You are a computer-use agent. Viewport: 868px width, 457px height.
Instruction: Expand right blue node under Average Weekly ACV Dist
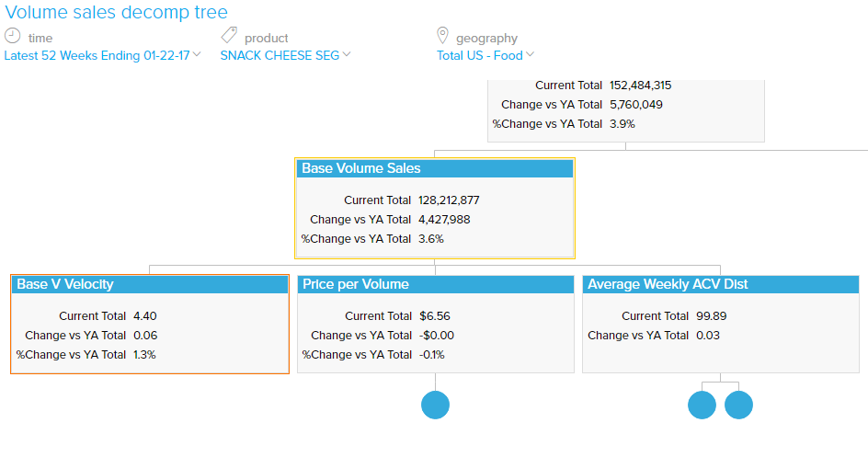point(738,405)
